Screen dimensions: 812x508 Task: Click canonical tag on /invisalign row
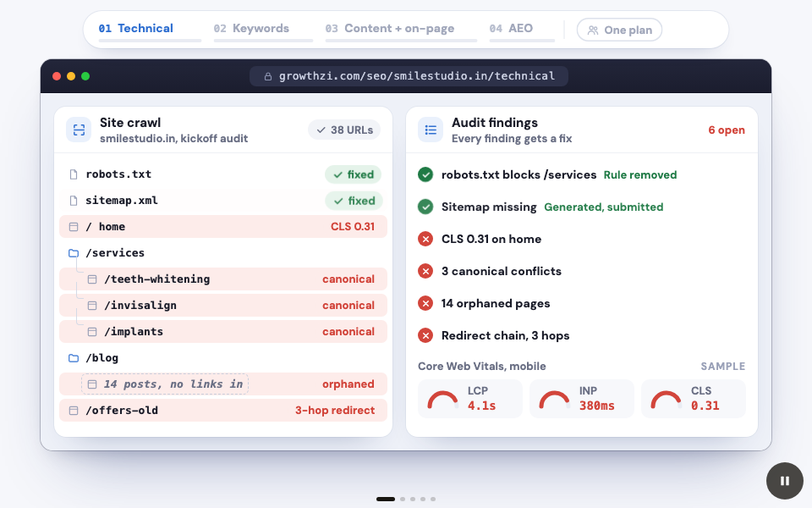click(348, 306)
